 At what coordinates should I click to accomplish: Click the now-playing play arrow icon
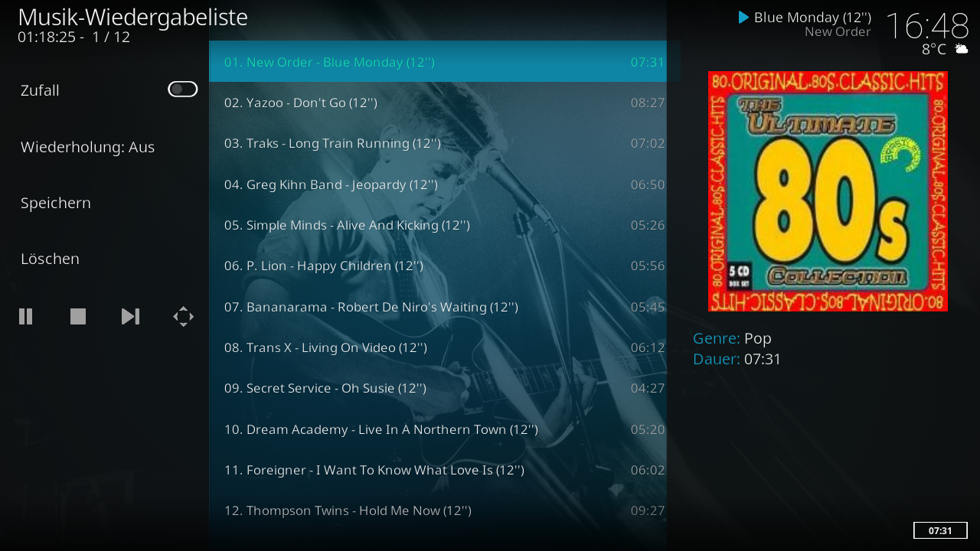tap(743, 17)
